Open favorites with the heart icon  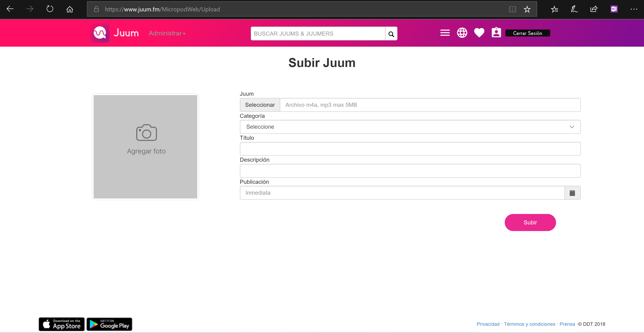click(x=479, y=33)
